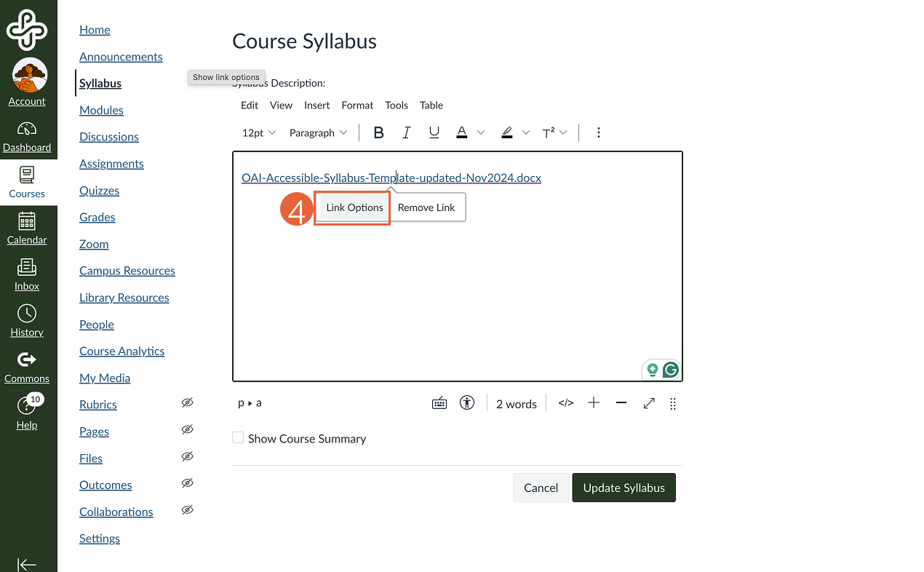Open the Paragraph style dropdown
Viewport: 924px width, 572px height.
pos(318,132)
